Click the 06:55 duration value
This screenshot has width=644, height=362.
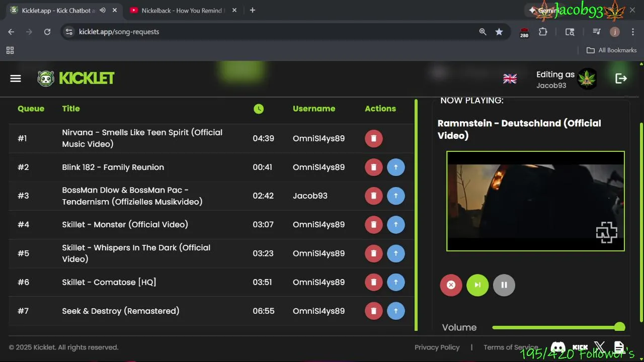tap(264, 311)
